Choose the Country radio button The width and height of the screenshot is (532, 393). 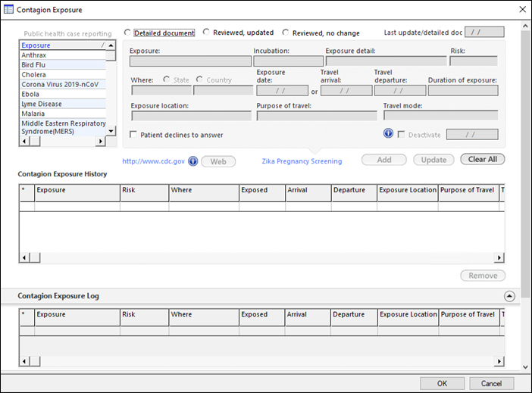[x=199, y=80]
